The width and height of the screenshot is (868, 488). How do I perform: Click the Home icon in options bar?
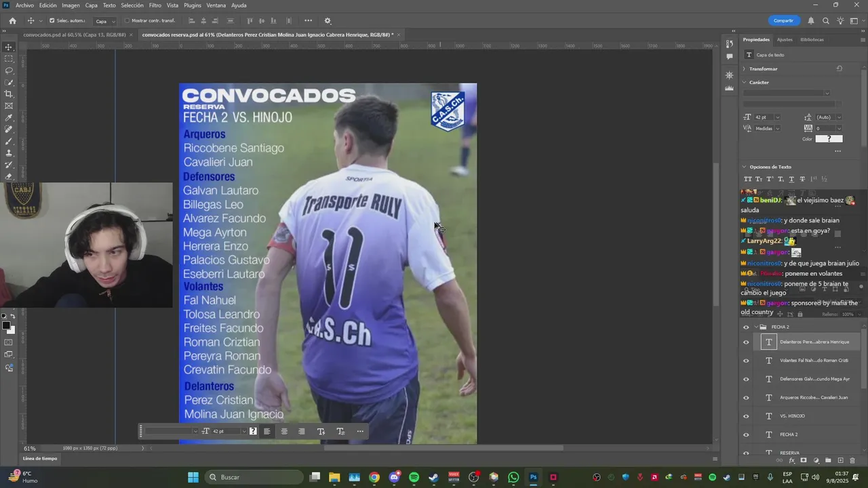pyautogui.click(x=12, y=21)
